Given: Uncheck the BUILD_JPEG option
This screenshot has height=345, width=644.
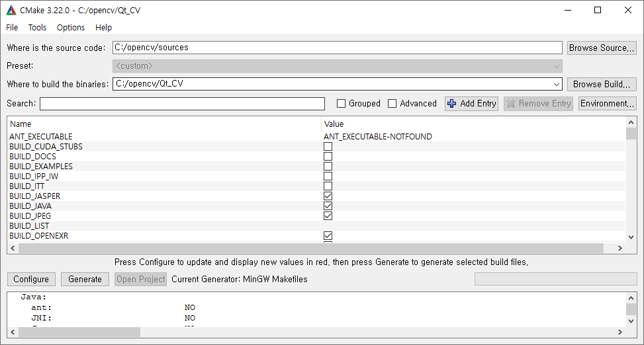Looking at the screenshot, I should click(328, 215).
